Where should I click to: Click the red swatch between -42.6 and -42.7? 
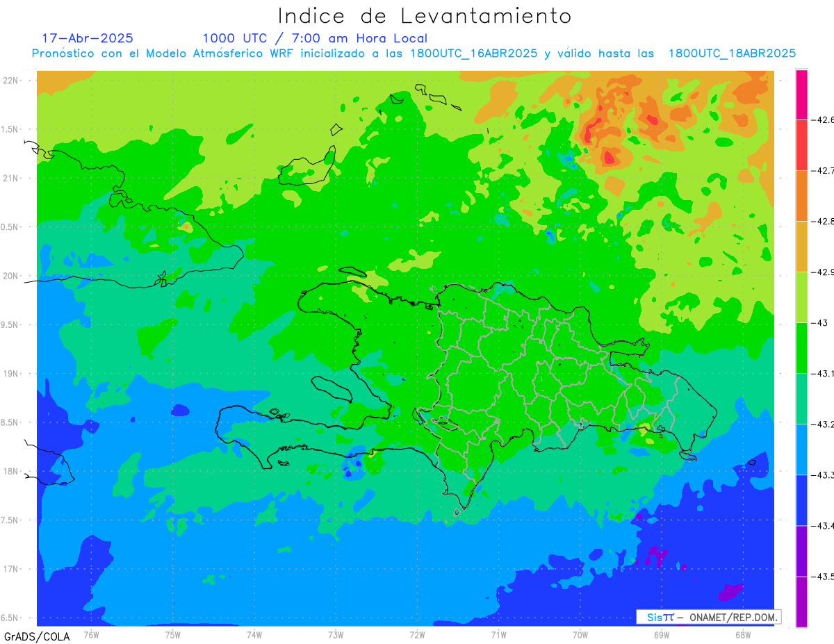coord(801,145)
